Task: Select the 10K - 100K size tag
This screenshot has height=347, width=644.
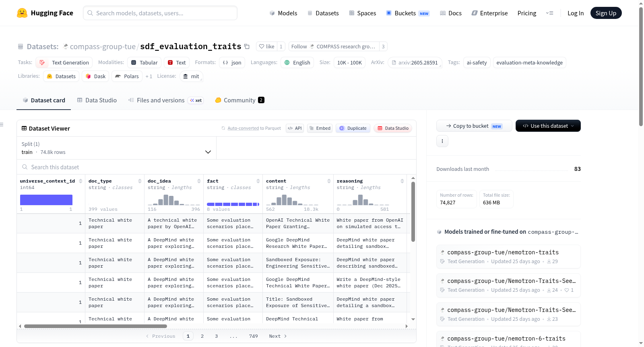Action: pos(349,62)
